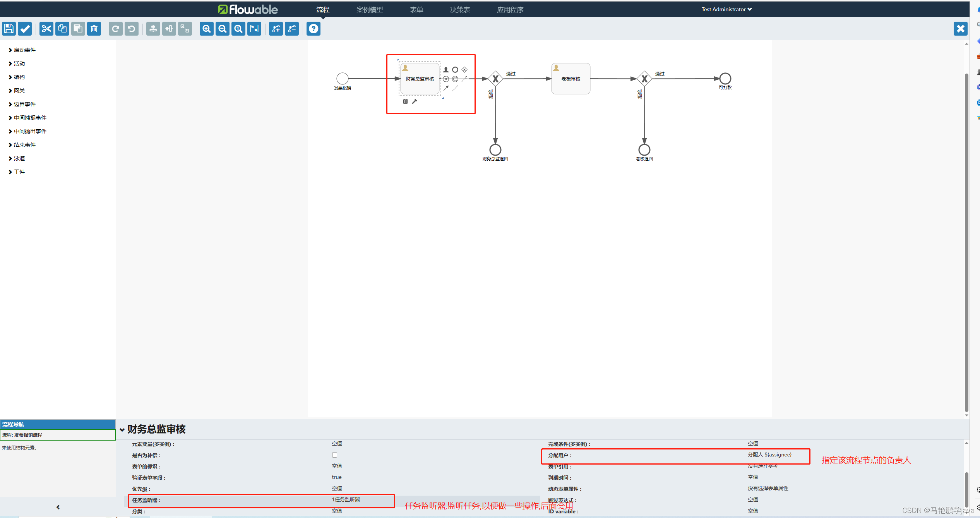Close the editor with the X button
980x518 pixels.
(x=960, y=29)
